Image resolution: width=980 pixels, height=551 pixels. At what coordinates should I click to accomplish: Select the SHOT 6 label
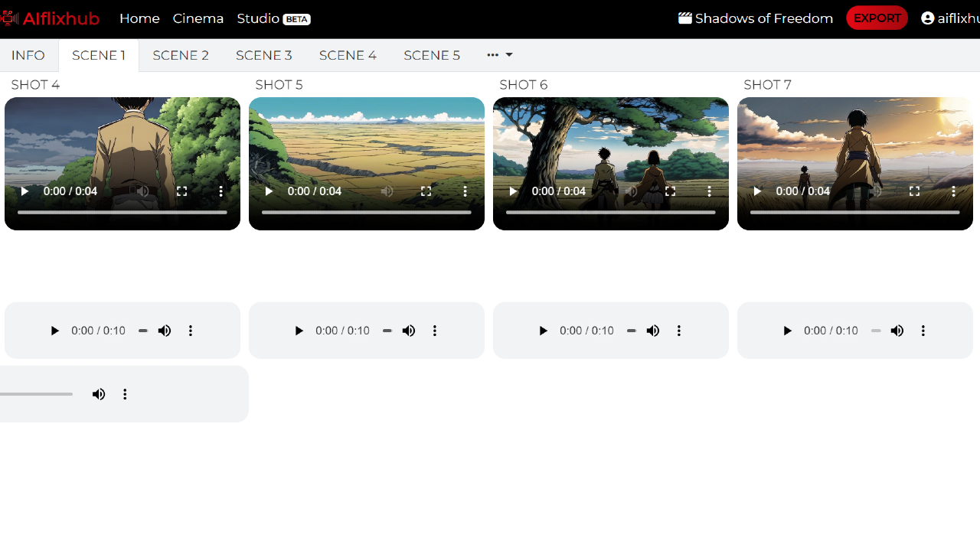point(524,85)
